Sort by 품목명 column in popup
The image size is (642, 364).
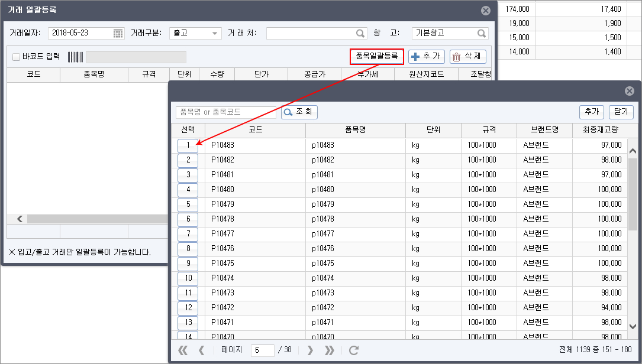click(356, 130)
